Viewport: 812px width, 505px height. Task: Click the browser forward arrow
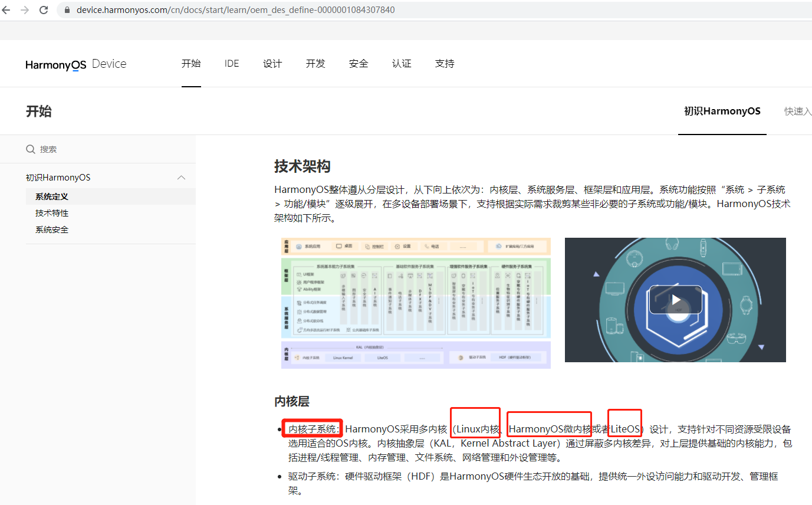pyautogui.click(x=25, y=10)
